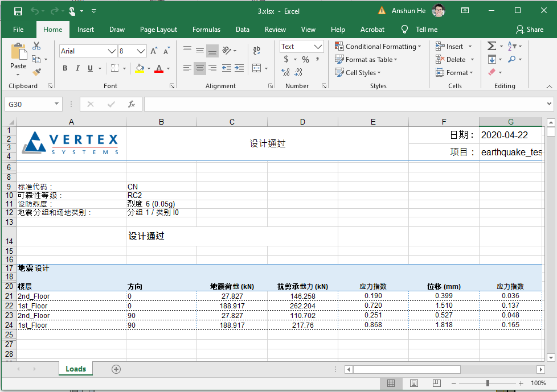
Task: Click the Decrease Indent icon
Action: [227, 68]
